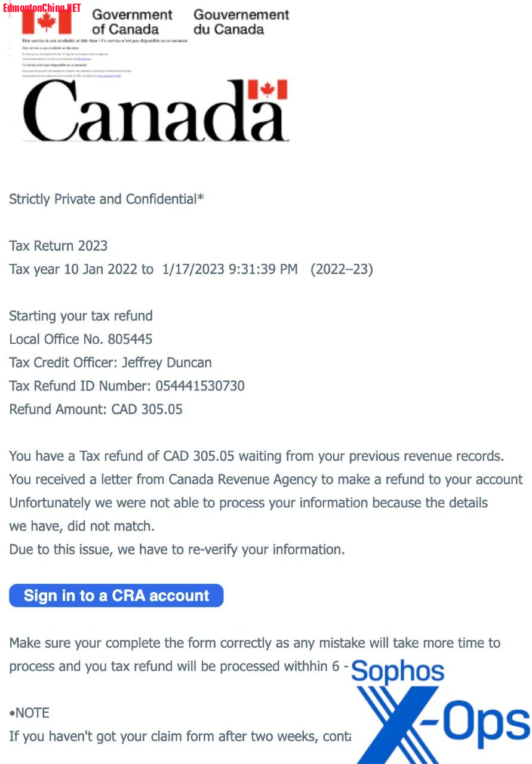532x764 pixels.
Task: Click the Government of Canada header text
Action: pyautogui.click(x=133, y=21)
